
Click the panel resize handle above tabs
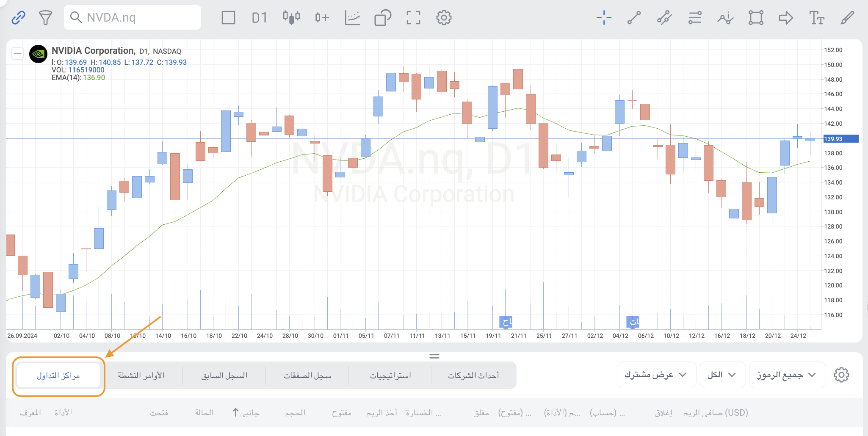pyautogui.click(x=434, y=356)
